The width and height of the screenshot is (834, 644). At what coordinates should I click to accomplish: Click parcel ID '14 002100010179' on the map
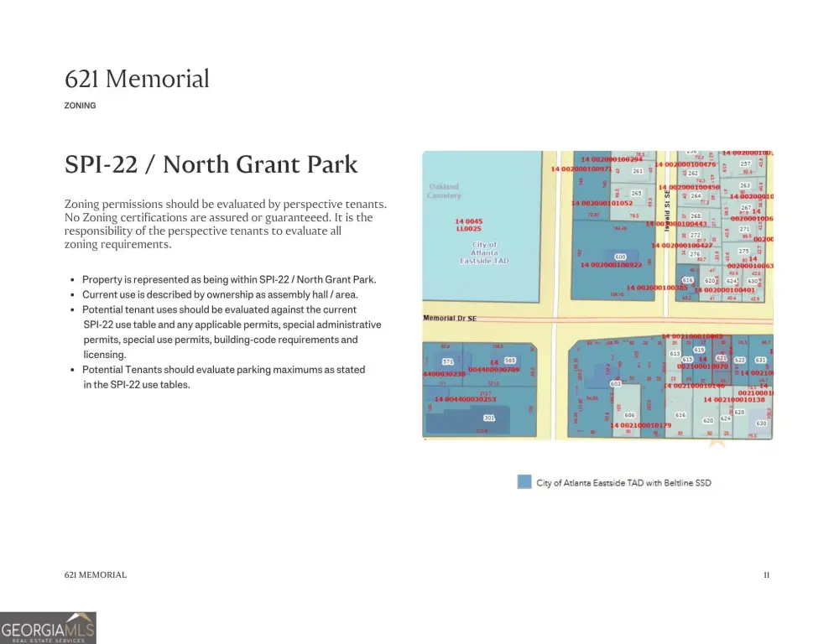[x=640, y=425]
